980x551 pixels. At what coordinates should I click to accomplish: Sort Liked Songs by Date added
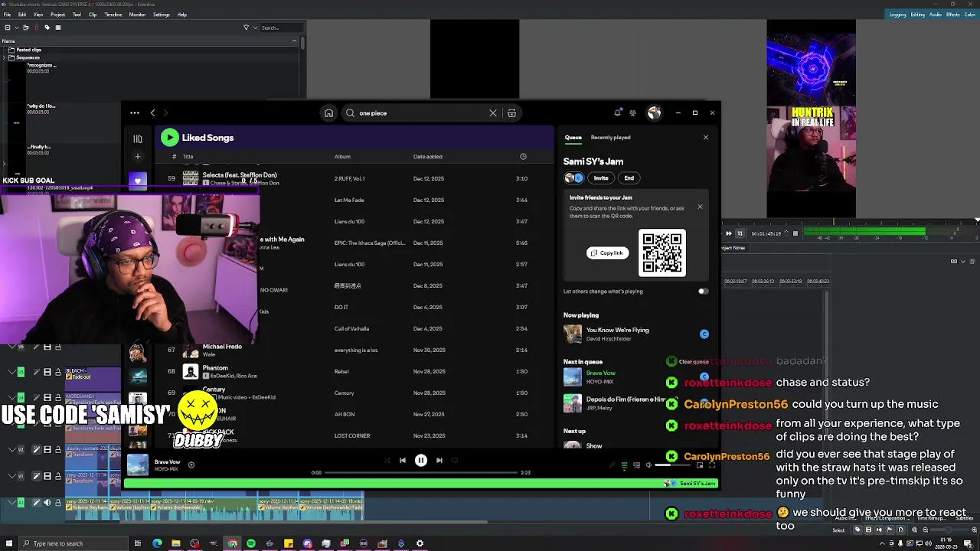click(x=428, y=157)
